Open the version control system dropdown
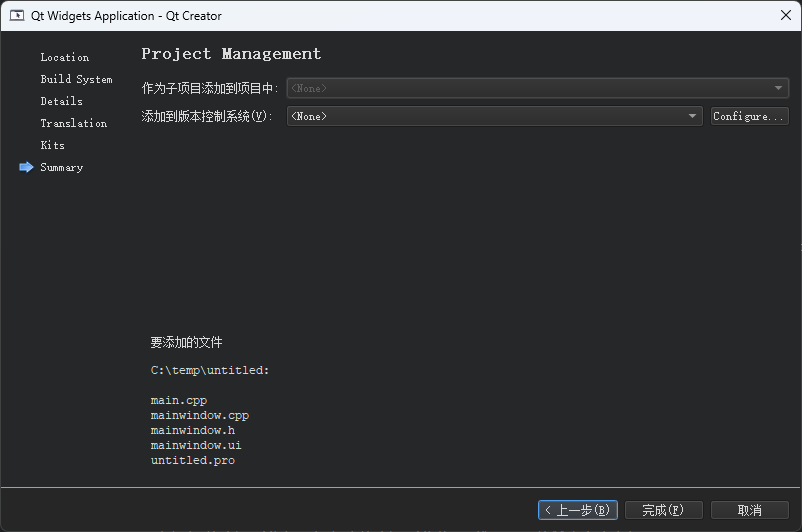 click(x=494, y=116)
